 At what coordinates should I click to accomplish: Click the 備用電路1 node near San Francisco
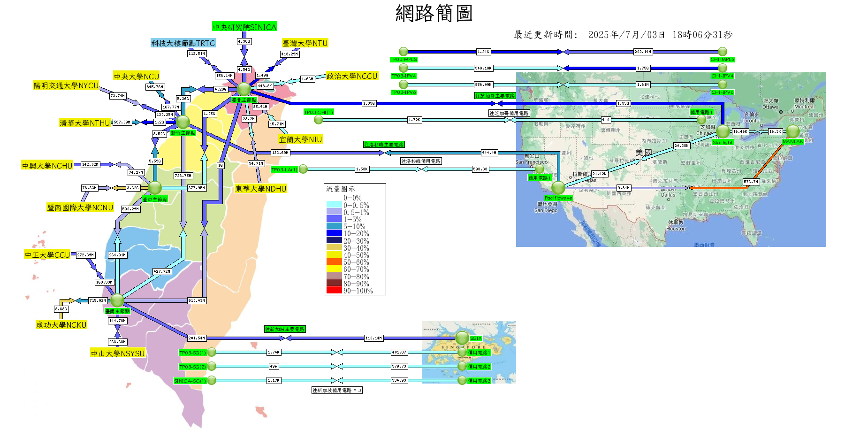[540, 169]
